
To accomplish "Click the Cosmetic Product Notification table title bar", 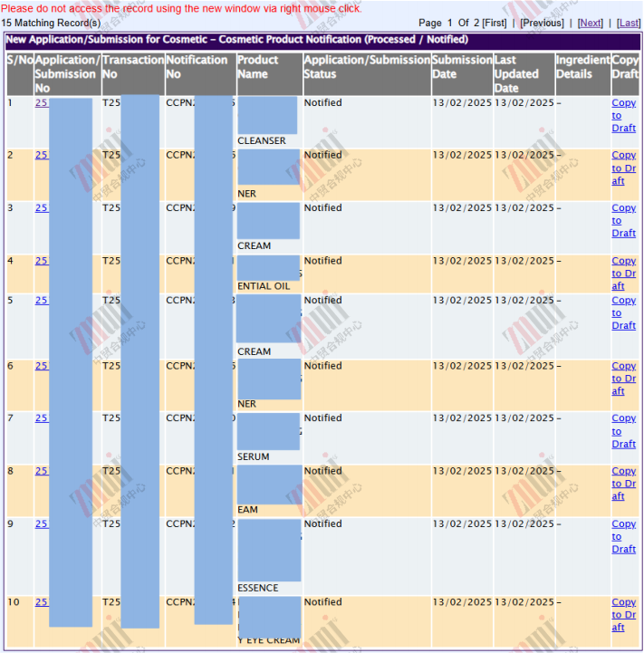I will click(322, 40).
